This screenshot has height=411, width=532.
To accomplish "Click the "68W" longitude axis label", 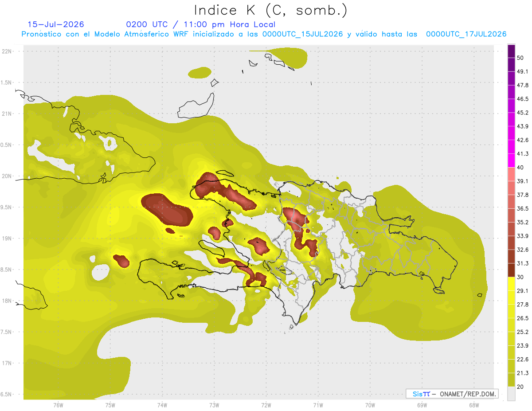I will [473, 405].
